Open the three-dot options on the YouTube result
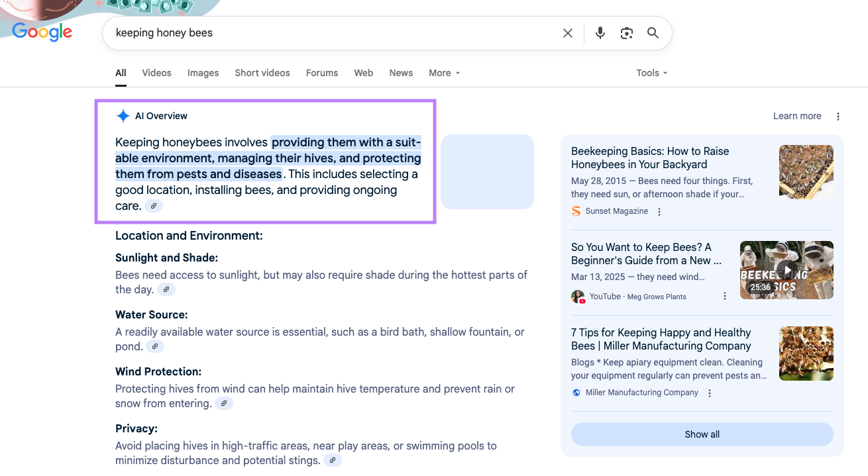 click(724, 296)
